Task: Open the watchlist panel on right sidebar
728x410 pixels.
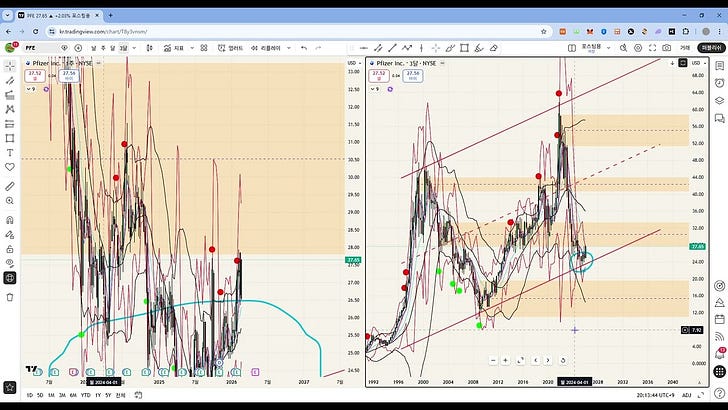Action: 720,66
